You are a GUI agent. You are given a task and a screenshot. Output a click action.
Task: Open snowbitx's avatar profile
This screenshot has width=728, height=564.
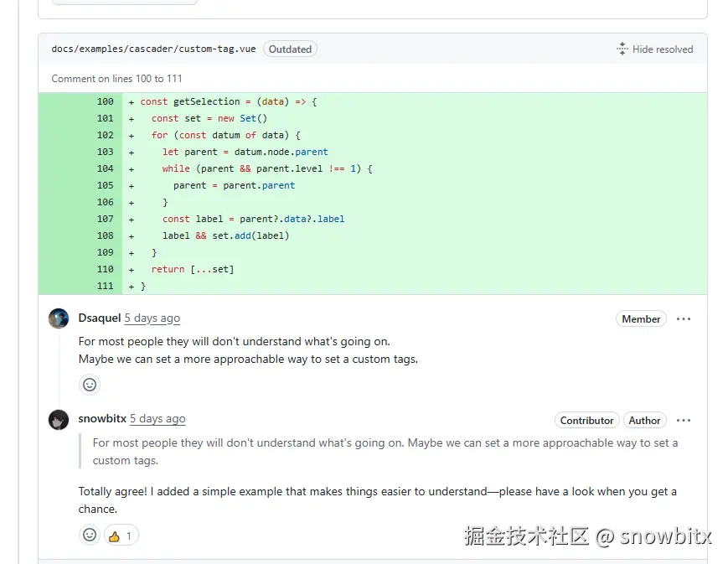pyautogui.click(x=59, y=420)
